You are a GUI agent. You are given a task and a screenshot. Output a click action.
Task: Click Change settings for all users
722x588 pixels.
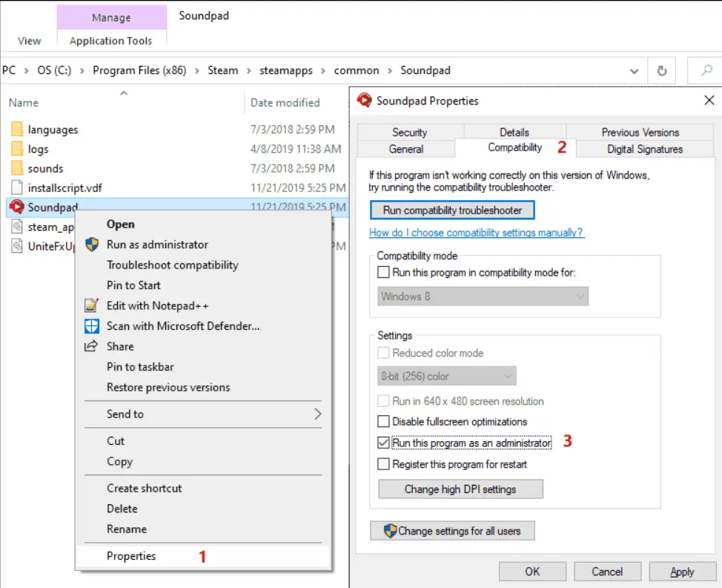click(x=452, y=530)
